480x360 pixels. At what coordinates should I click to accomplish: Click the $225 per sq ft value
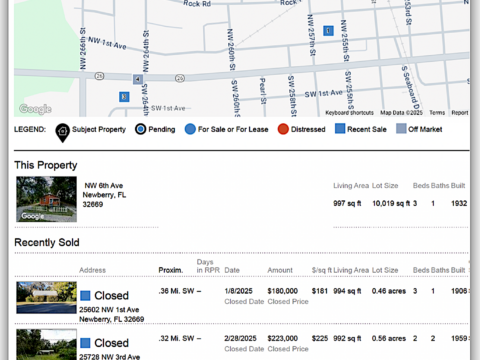coord(320,338)
